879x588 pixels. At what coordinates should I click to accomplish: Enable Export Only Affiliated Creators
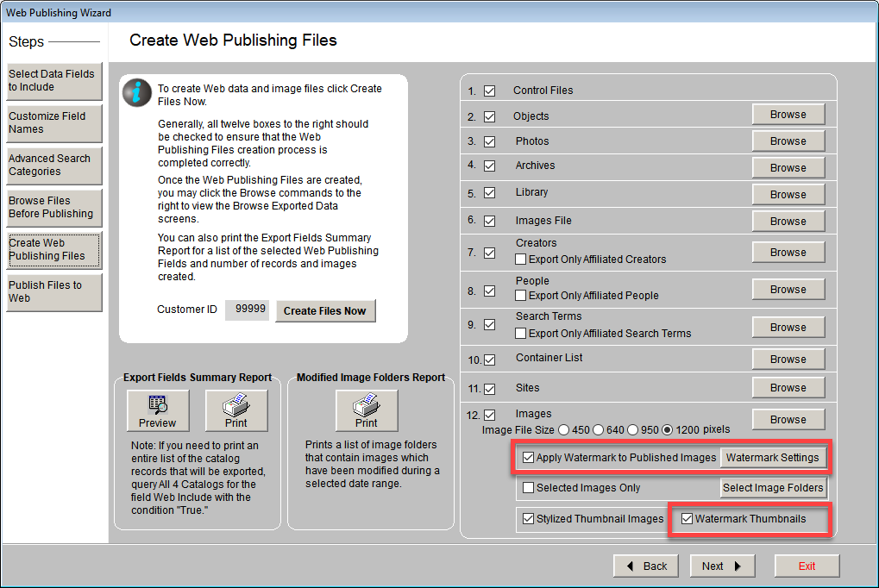pyautogui.click(x=521, y=259)
